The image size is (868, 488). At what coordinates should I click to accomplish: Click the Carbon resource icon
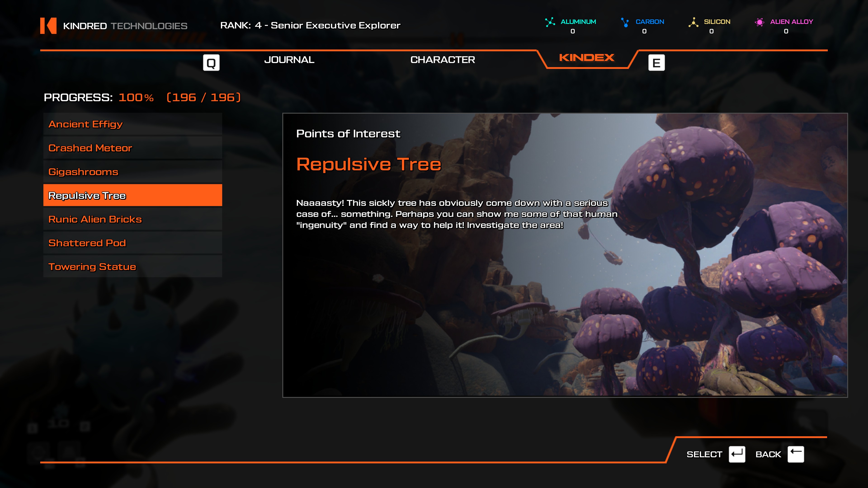[625, 22]
